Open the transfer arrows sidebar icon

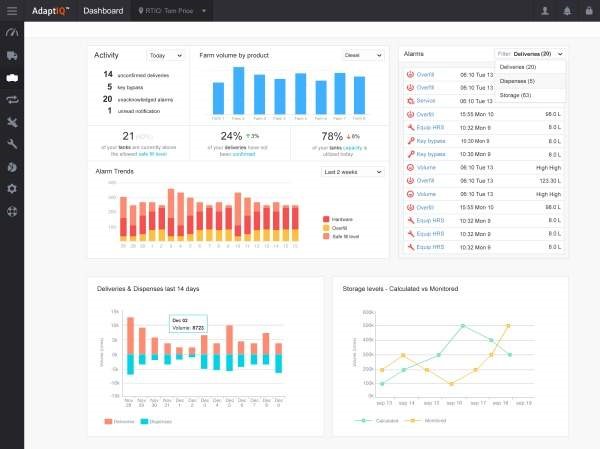(x=12, y=100)
